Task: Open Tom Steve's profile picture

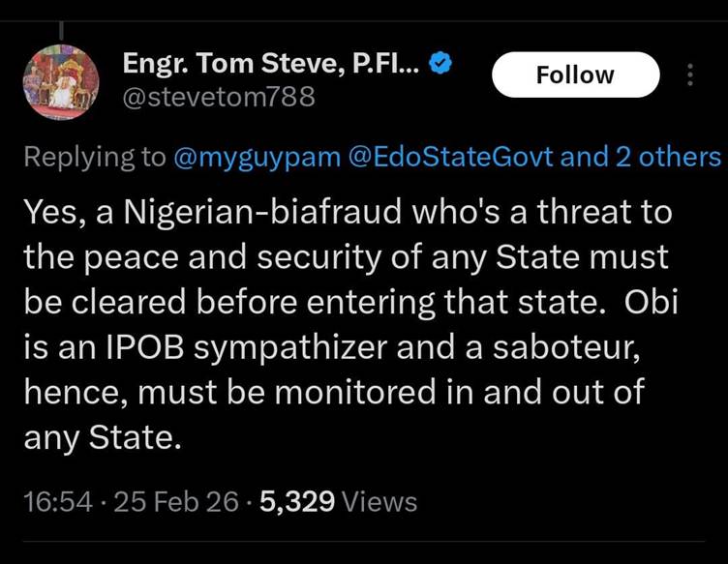Action: (61, 82)
